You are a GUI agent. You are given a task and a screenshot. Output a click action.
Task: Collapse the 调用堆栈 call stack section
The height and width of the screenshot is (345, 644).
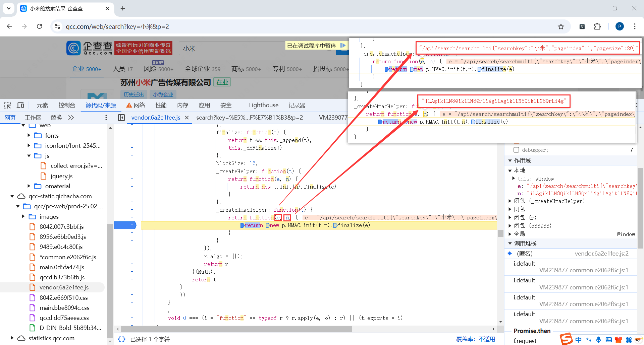click(x=510, y=244)
